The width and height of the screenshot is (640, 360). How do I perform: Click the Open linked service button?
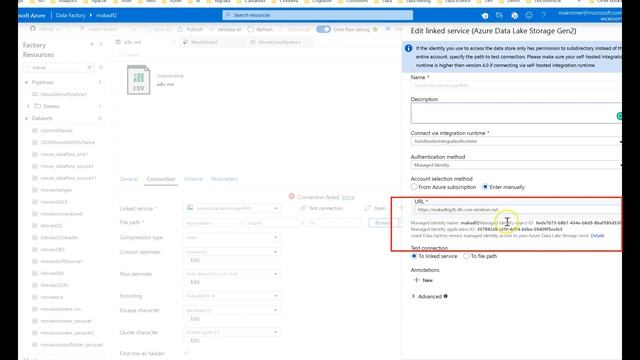click(375, 208)
